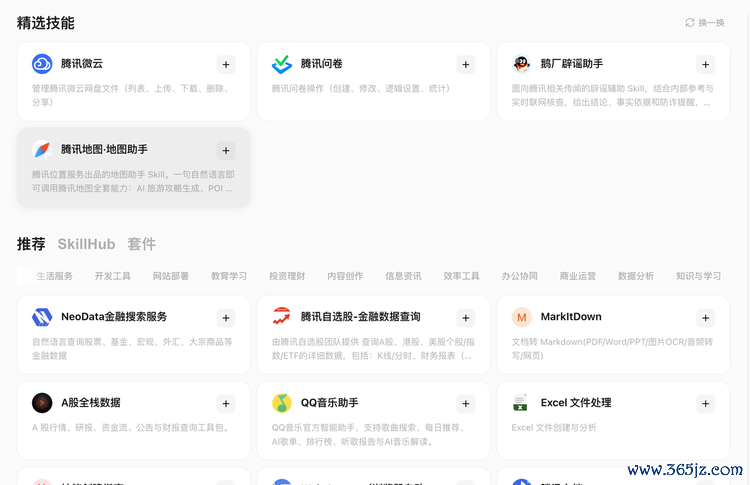
Task: Add the 腾讯问卷 skill with plus button
Action: point(465,65)
